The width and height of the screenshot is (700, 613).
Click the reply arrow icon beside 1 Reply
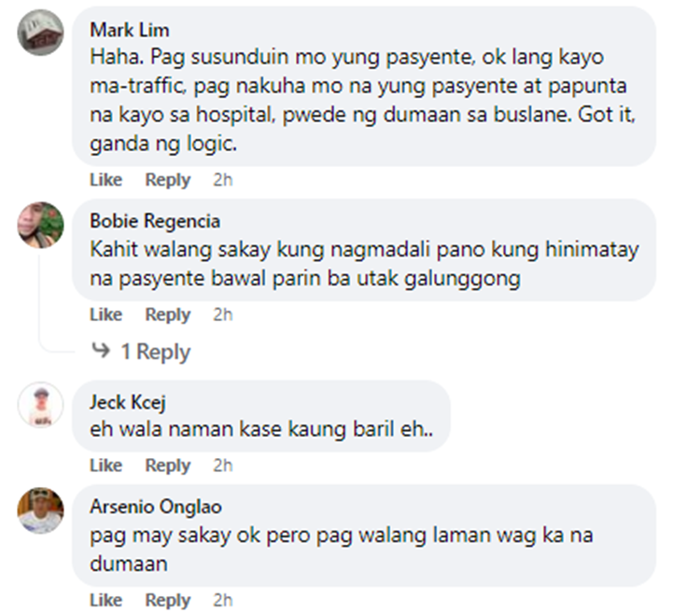point(101,350)
